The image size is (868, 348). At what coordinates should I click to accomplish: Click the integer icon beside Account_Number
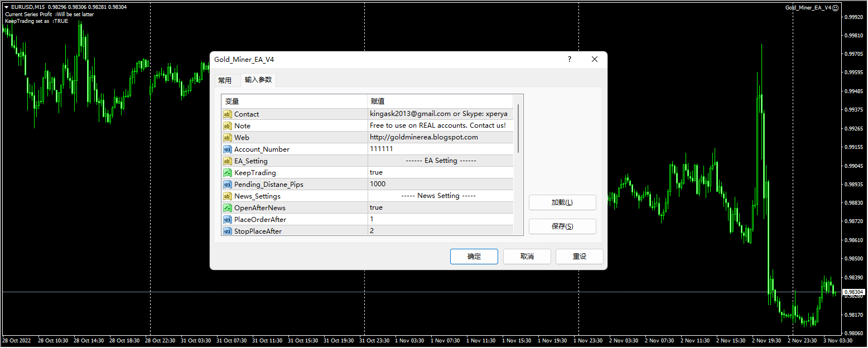click(x=227, y=149)
